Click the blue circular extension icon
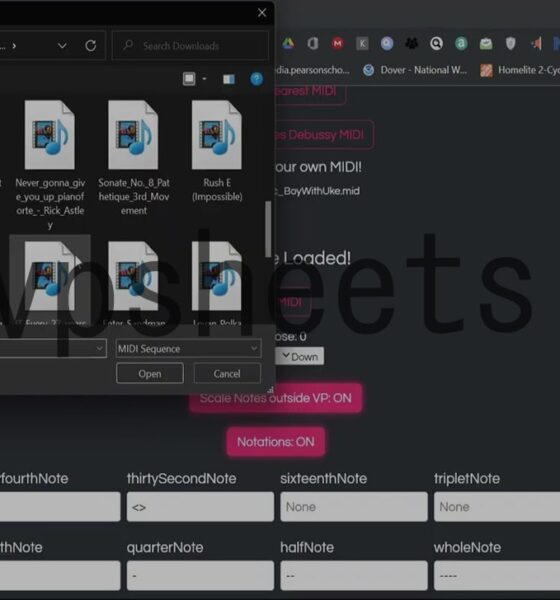Viewport: 560px width, 600px height. pyautogui.click(x=387, y=44)
